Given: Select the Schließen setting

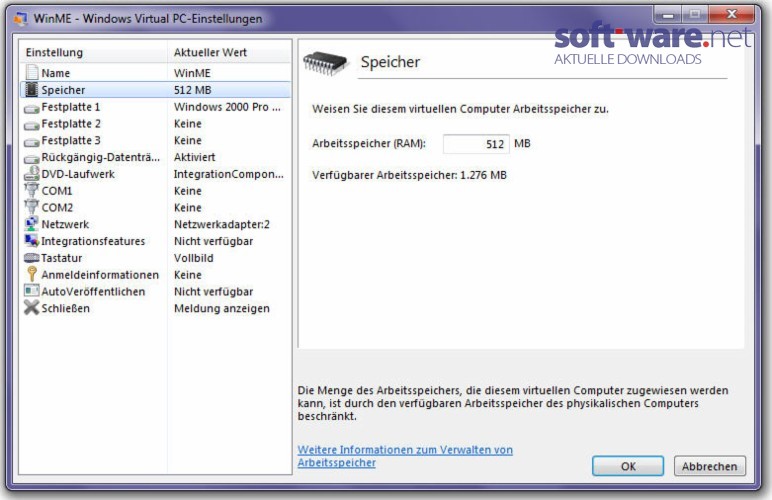Looking at the screenshot, I should [x=155, y=308].
